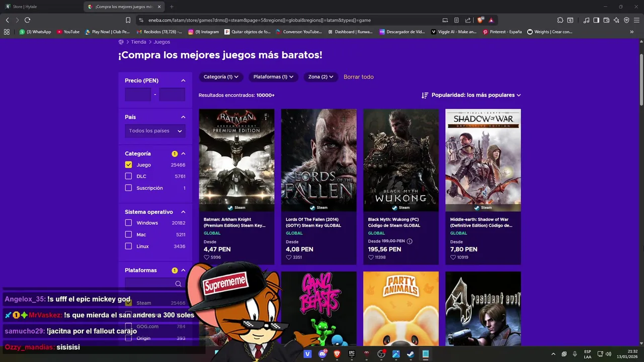The width and height of the screenshot is (644, 362).
Task: Open the Party Animals game cover
Action: (401, 309)
